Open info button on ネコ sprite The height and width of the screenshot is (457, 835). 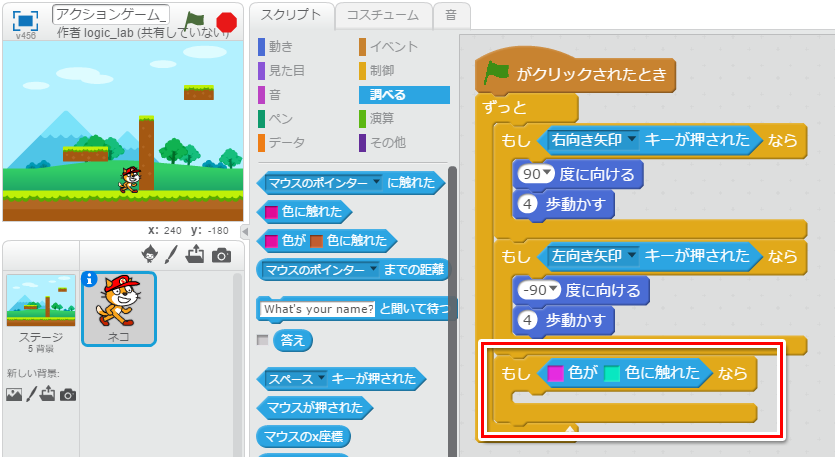[x=90, y=279]
